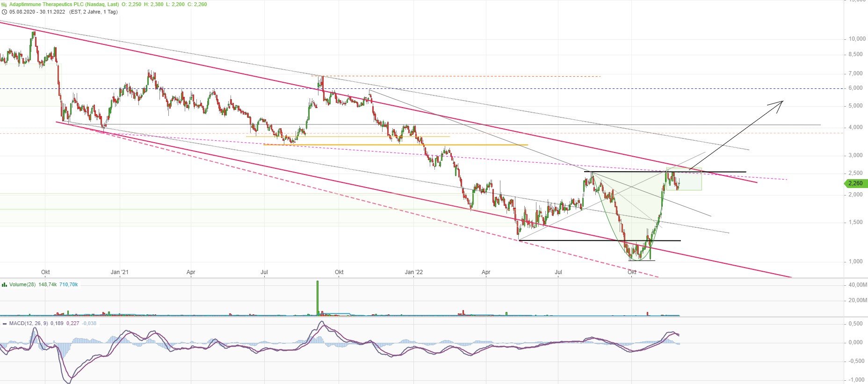The image size is (868, 384).
Task: Click the 'MACD(12, 26, 9)' indicator label
Action: [x=29, y=323]
